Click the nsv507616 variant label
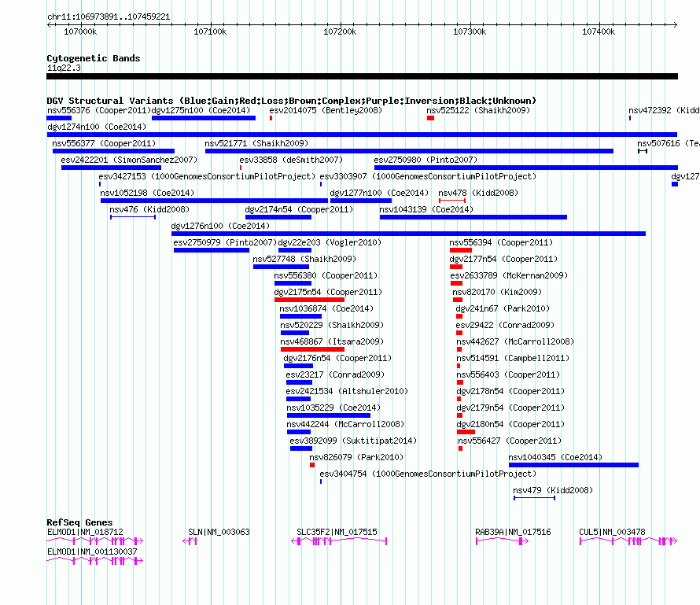 click(669, 143)
